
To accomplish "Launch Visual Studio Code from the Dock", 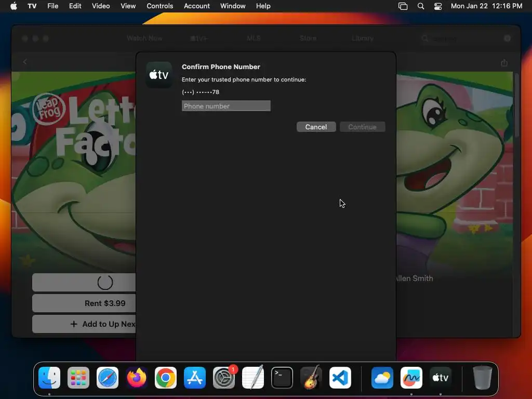I will click(340, 378).
